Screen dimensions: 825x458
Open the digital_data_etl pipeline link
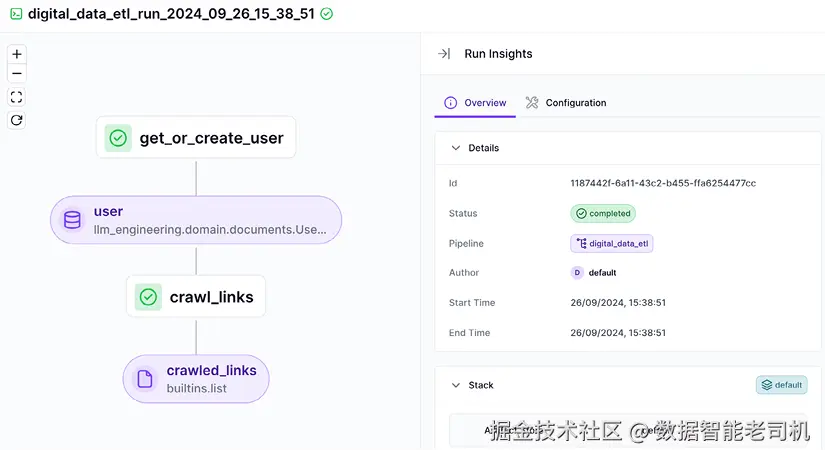click(612, 243)
